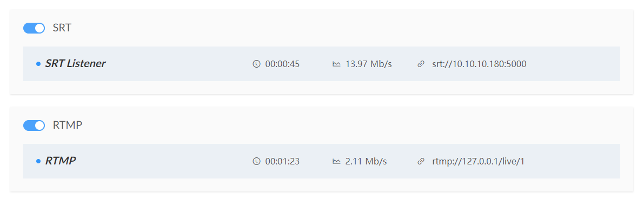This screenshot has height=205, width=644.
Task: Click the srt://10.10.10.180:5000 address
Action: pyautogui.click(x=479, y=64)
